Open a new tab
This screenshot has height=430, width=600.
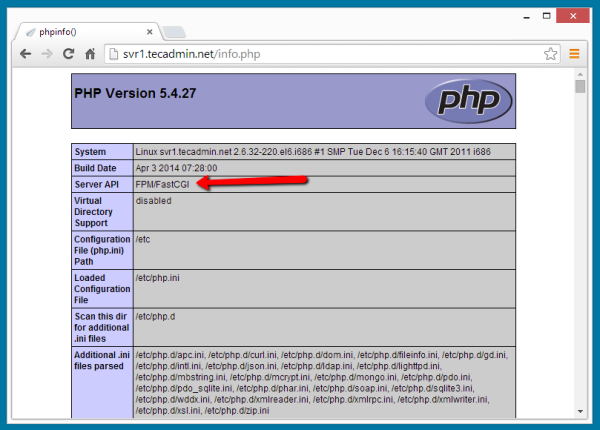click(x=173, y=32)
